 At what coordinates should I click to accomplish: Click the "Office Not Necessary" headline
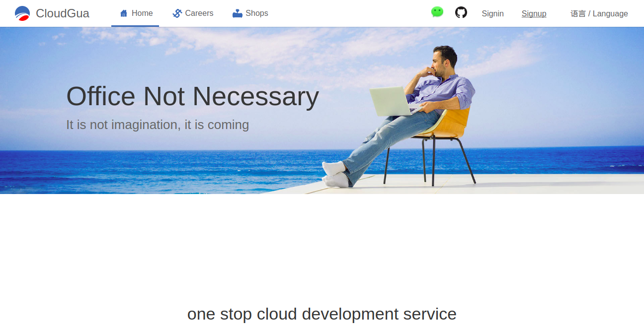pos(193,96)
